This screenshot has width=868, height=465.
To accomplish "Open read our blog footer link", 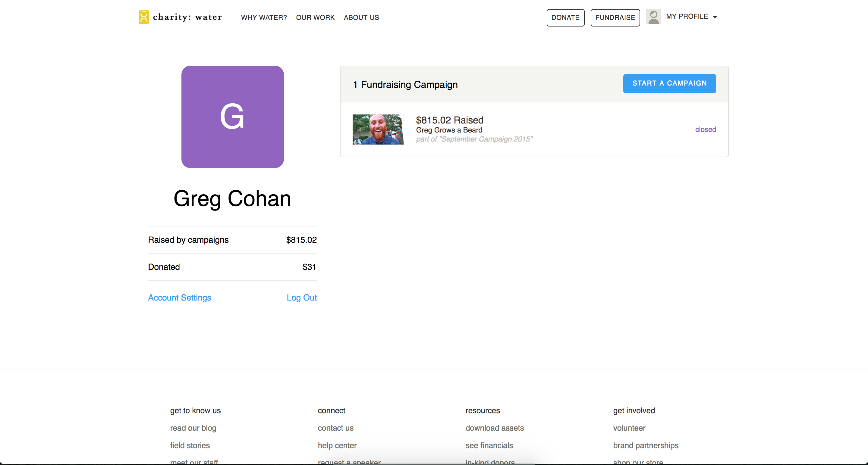I will click(193, 428).
